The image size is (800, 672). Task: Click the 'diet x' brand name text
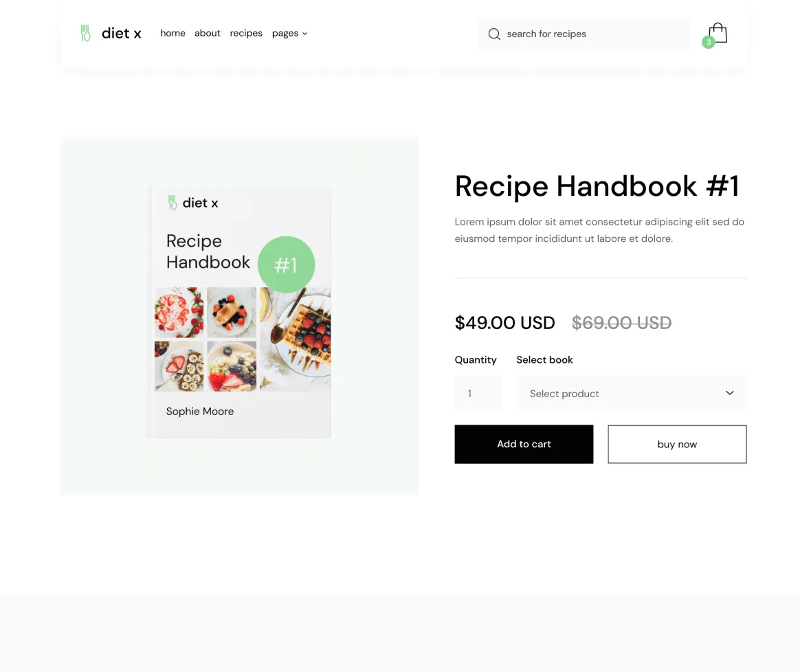[x=121, y=33]
